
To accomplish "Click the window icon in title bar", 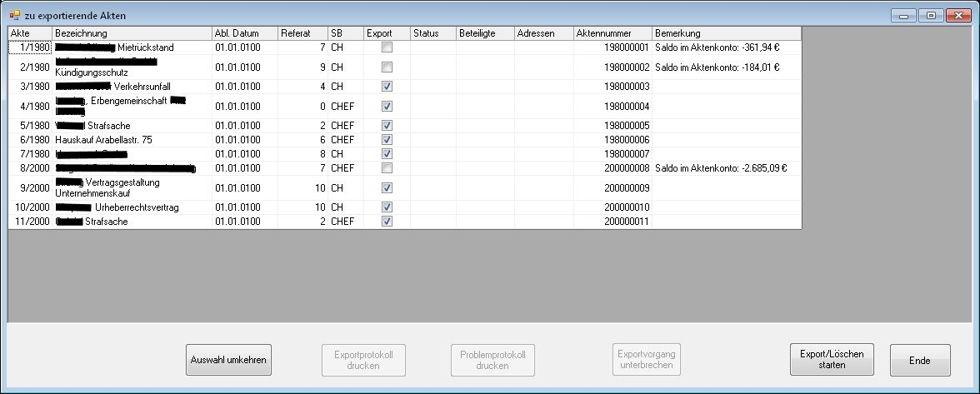I will pos(14,16).
